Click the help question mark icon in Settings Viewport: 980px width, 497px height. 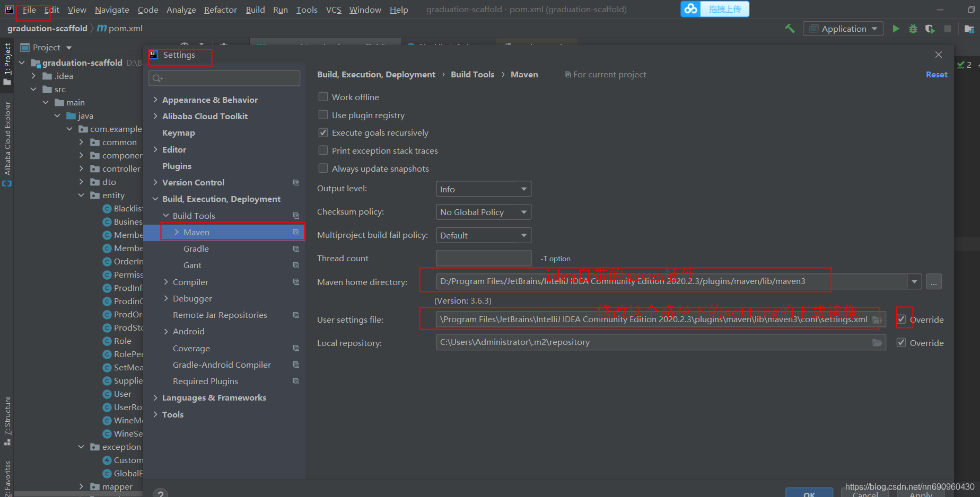pos(160,493)
